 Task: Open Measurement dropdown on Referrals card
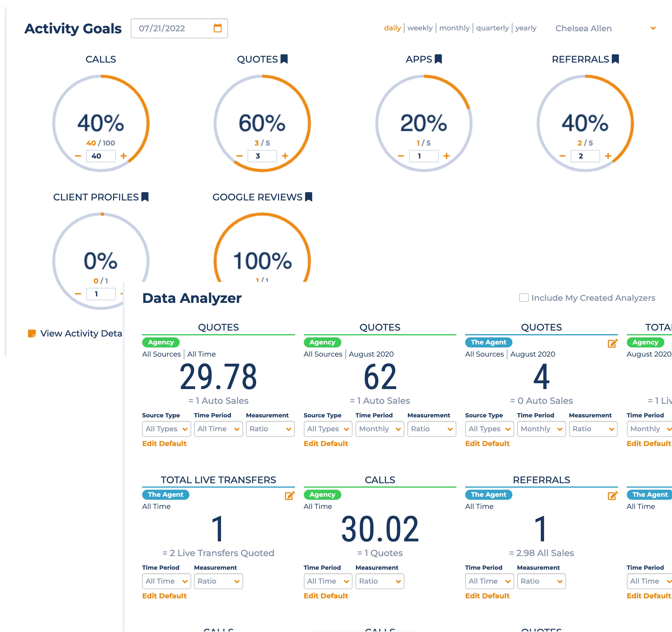click(x=542, y=581)
